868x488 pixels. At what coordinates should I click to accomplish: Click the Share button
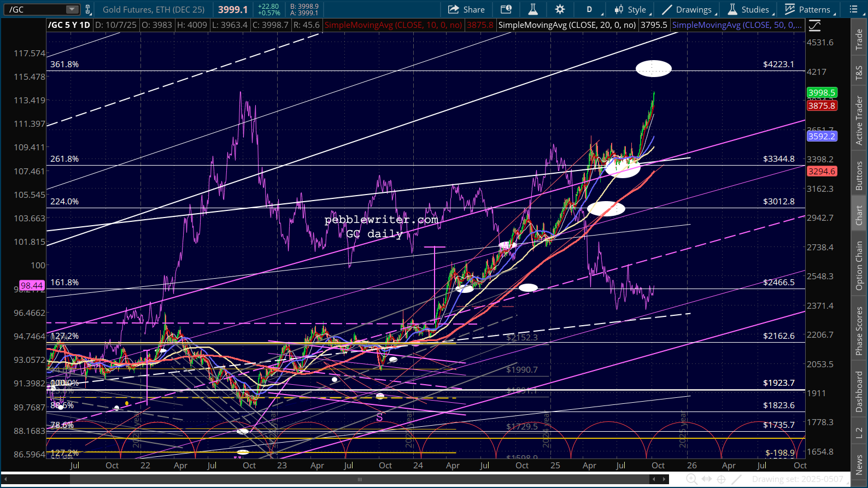click(x=466, y=9)
